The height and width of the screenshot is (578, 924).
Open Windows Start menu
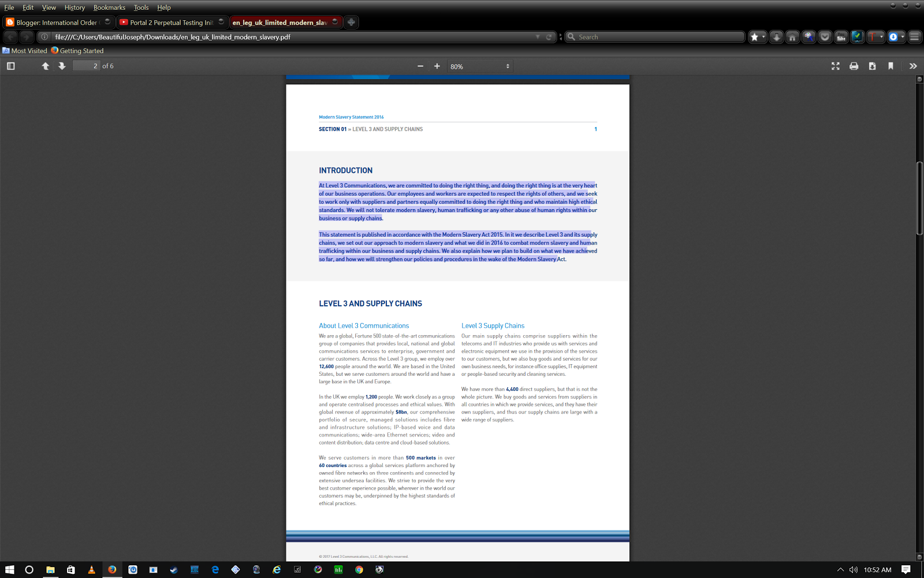(10, 569)
